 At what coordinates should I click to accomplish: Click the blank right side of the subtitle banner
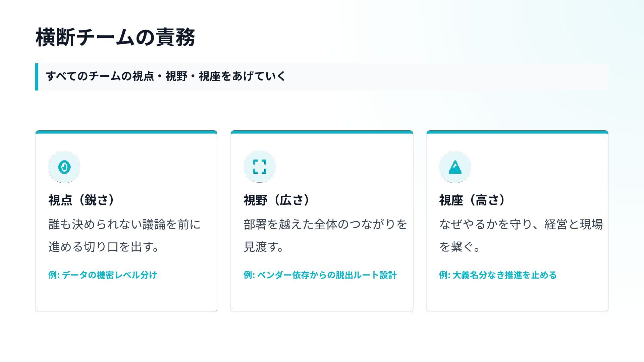[470, 77]
